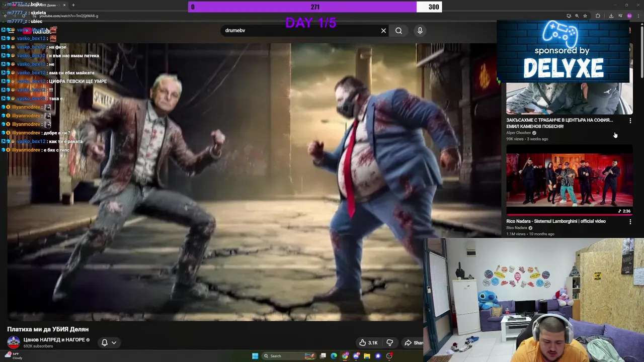This screenshot has height=362, width=644.
Task: Click the YouTube search magnifier button
Action: coord(398,31)
